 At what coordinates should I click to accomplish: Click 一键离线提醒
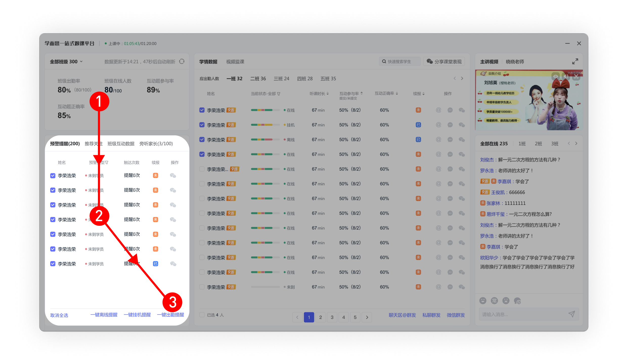tap(104, 315)
